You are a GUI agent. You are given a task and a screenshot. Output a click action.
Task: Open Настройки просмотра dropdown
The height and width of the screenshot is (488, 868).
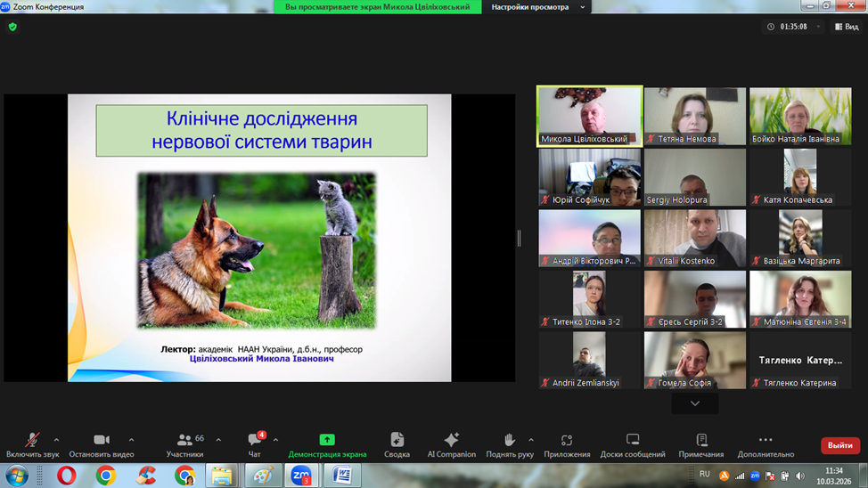coord(538,7)
